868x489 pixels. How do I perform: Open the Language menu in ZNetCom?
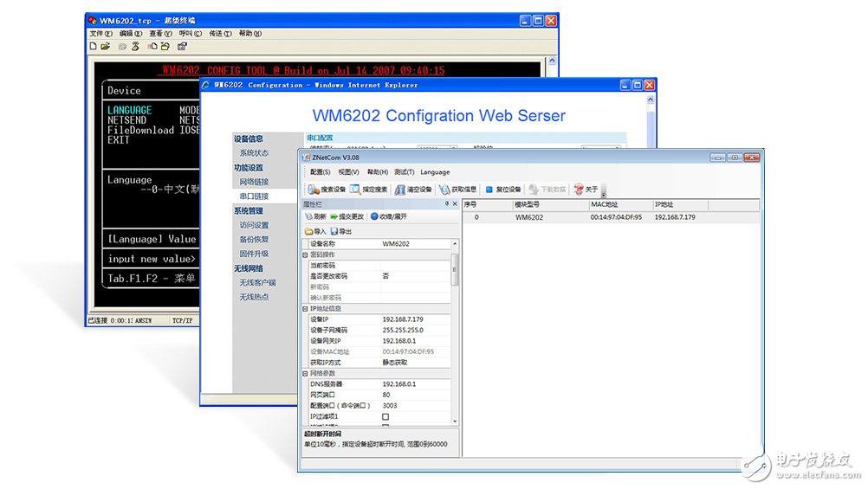point(435,172)
